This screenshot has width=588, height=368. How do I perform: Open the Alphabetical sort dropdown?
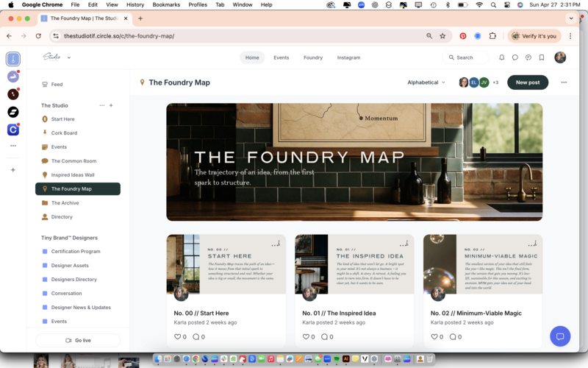(x=426, y=82)
